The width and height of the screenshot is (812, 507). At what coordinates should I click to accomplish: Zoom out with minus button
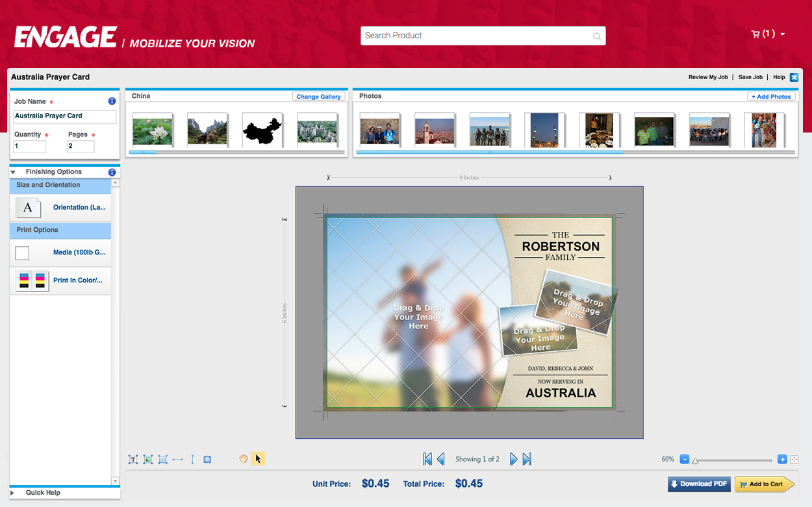click(684, 459)
